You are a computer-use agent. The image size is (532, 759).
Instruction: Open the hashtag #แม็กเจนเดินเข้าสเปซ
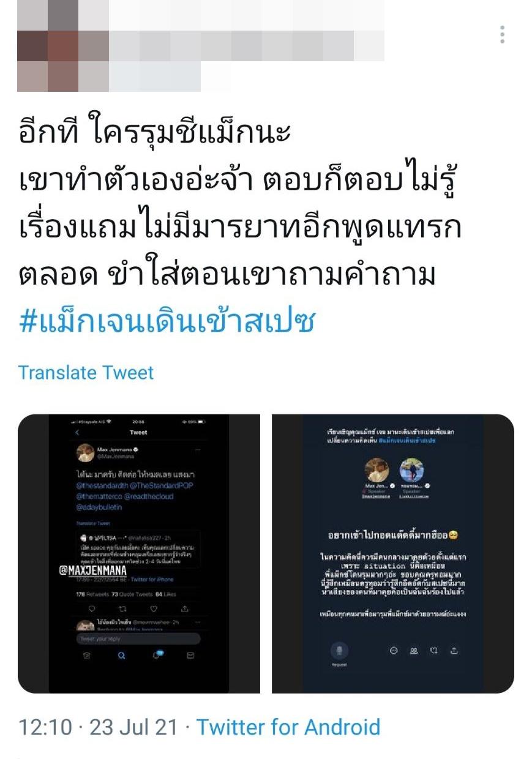(167, 320)
